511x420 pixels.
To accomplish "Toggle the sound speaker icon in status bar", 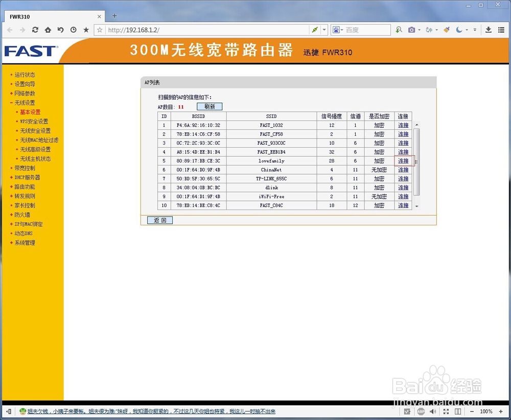I will pyautogui.click(x=433, y=411).
